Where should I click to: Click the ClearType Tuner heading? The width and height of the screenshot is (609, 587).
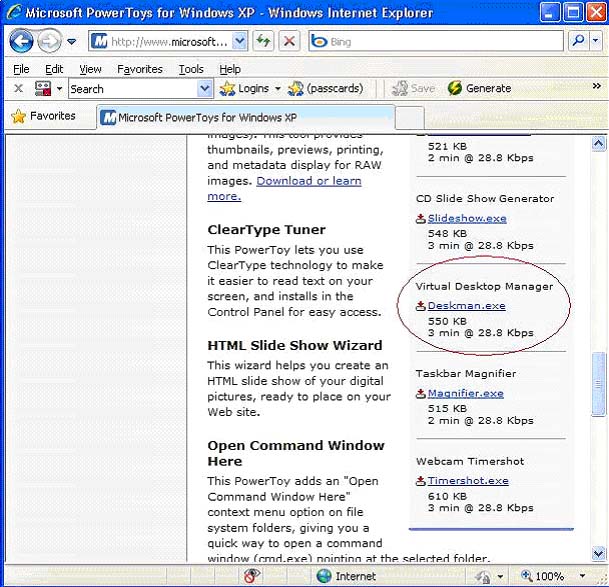(266, 230)
